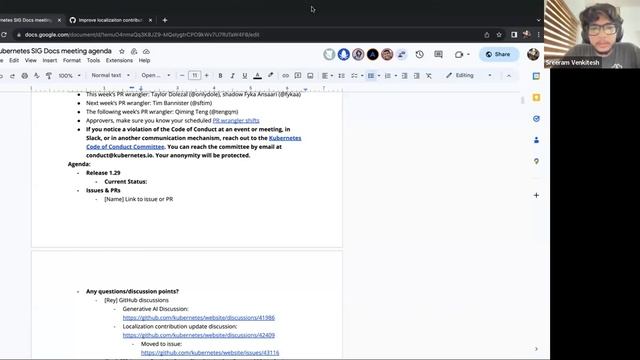Open the Maps side panel icon
The width and height of the screenshot is (640, 360).
[536, 161]
